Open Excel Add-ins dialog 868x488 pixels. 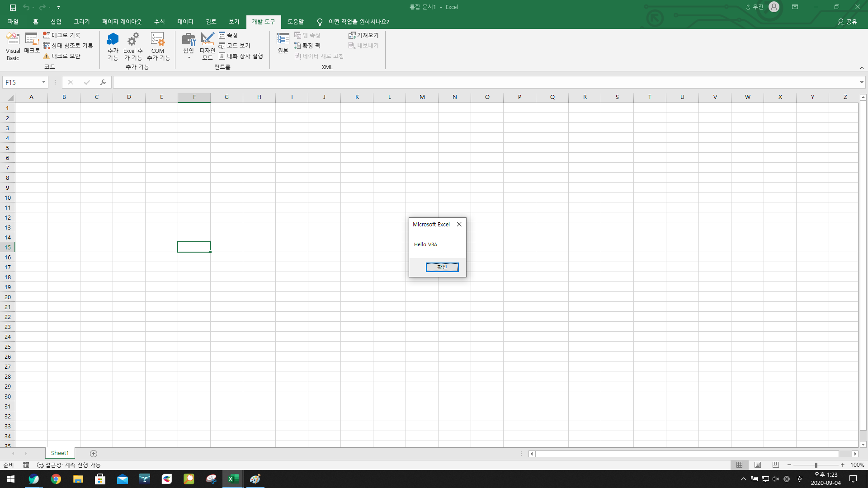pyautogui.click(x=133, y=46)
